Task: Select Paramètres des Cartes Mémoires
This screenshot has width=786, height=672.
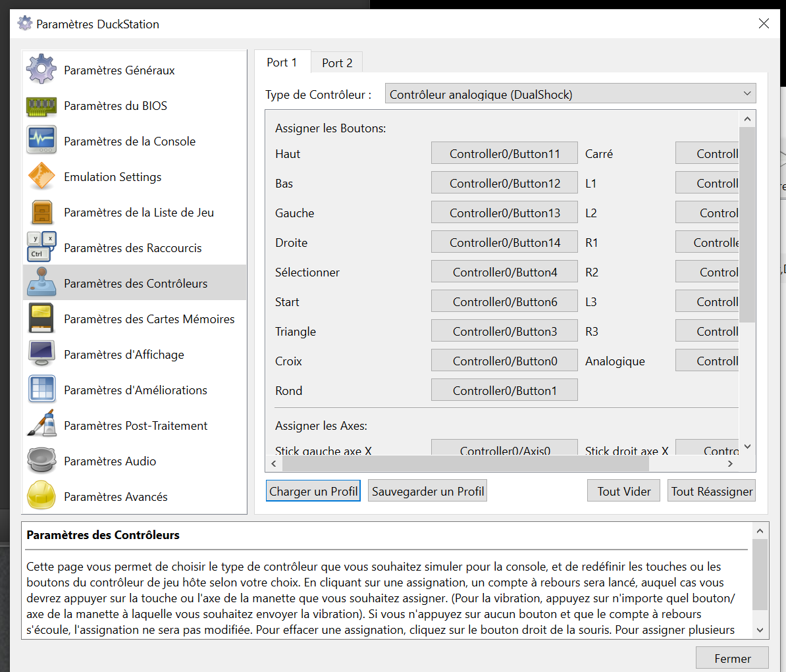Action: 134,318
